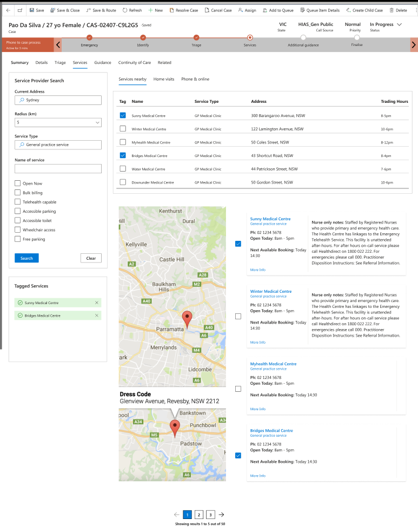The image size is (418, 532).
Task: Enable Telehealth capable checkbox
Action: [x=18, y=202]
